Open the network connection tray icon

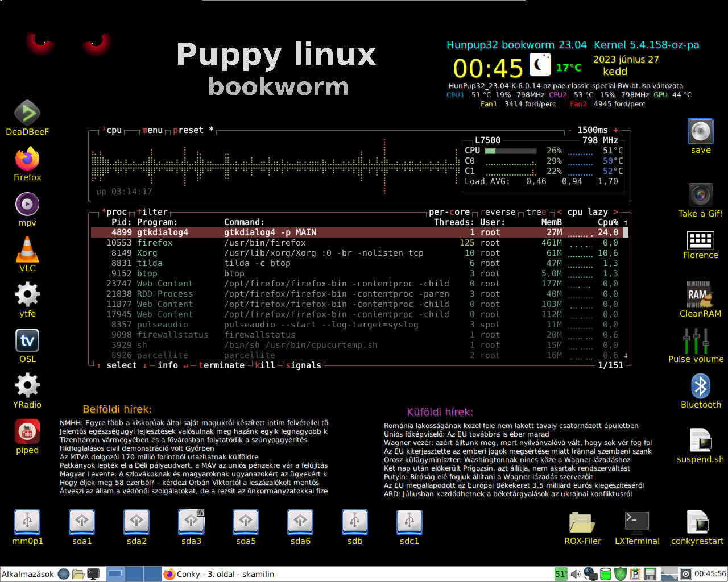coord(590,574)
